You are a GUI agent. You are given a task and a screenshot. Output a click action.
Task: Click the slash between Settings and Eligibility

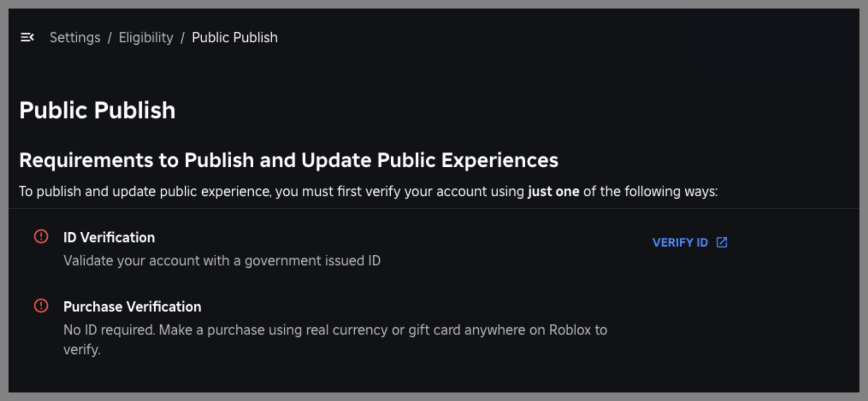coord(109,37)
